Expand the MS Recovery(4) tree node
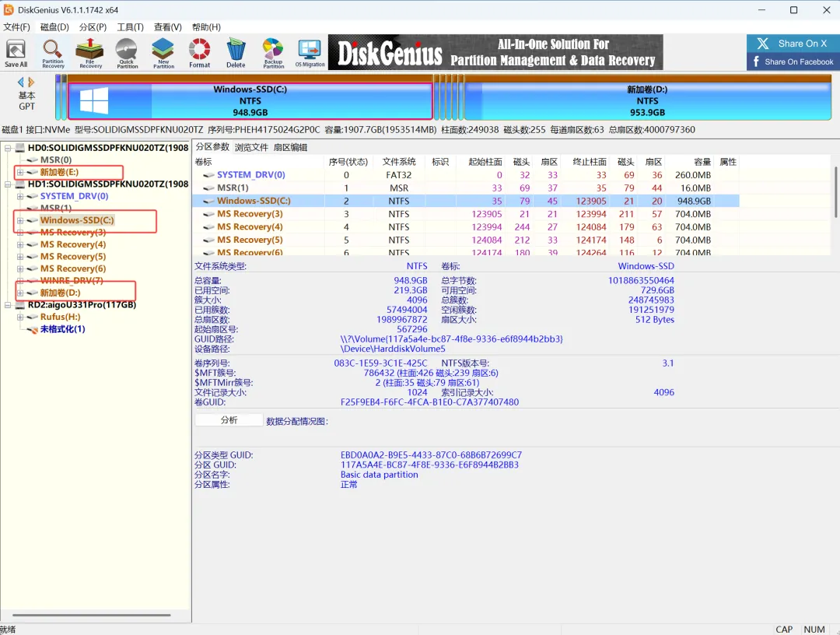The height and width of the screenshot is (635, 840). pyautogui.click(x=19, y=244)
